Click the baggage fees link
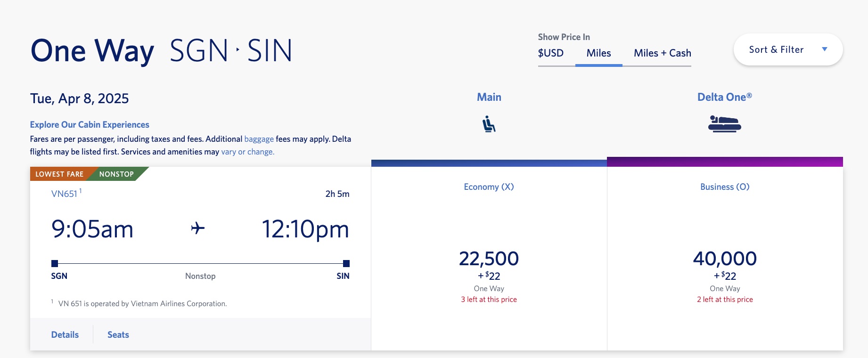 (259, 139)
